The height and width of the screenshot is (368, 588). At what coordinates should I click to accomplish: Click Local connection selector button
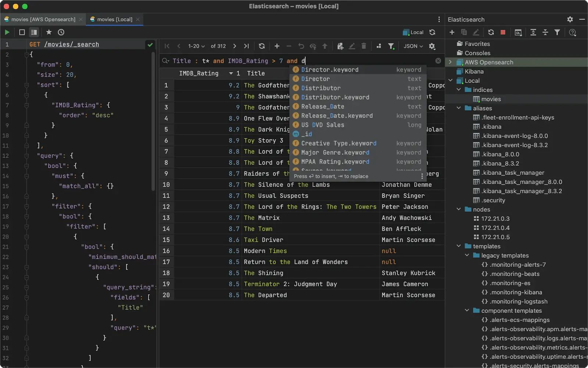(413, 32)
